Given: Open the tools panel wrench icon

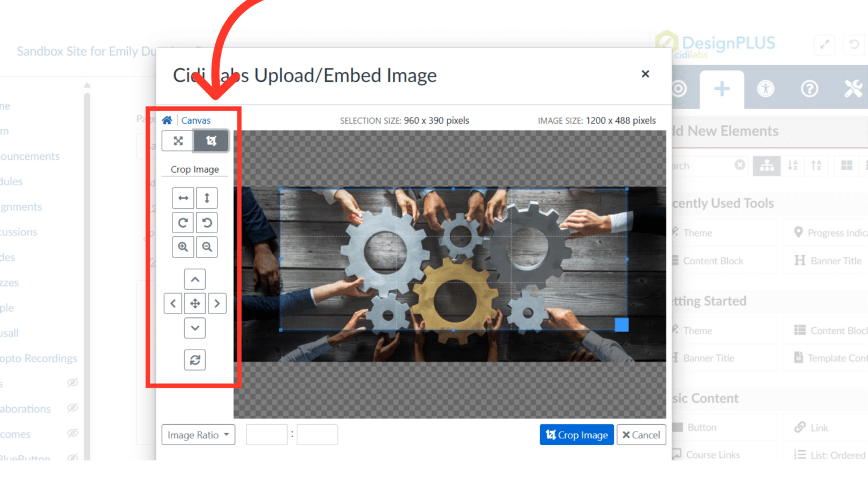Looking at the screenshot, I should click(853, 89).
